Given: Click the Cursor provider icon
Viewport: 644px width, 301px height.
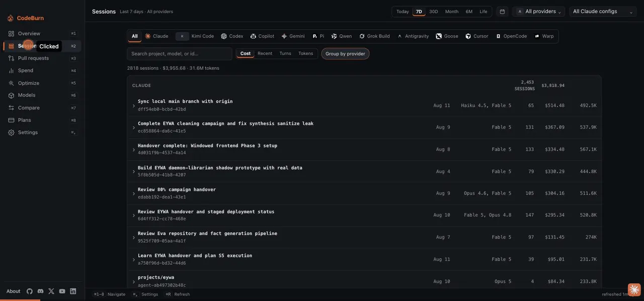Looking at the screenshot, I should (468, 36).
